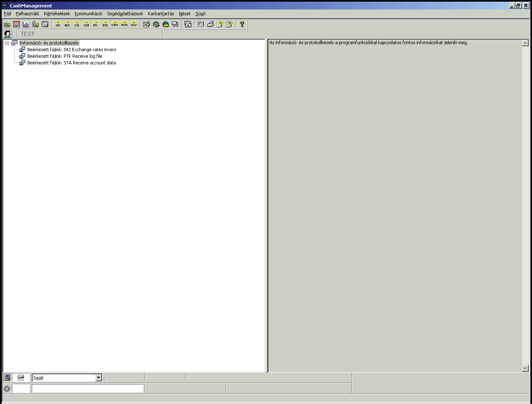Click the yellow question mark help icon
This screenshot has height=404, width=532.
242,24
